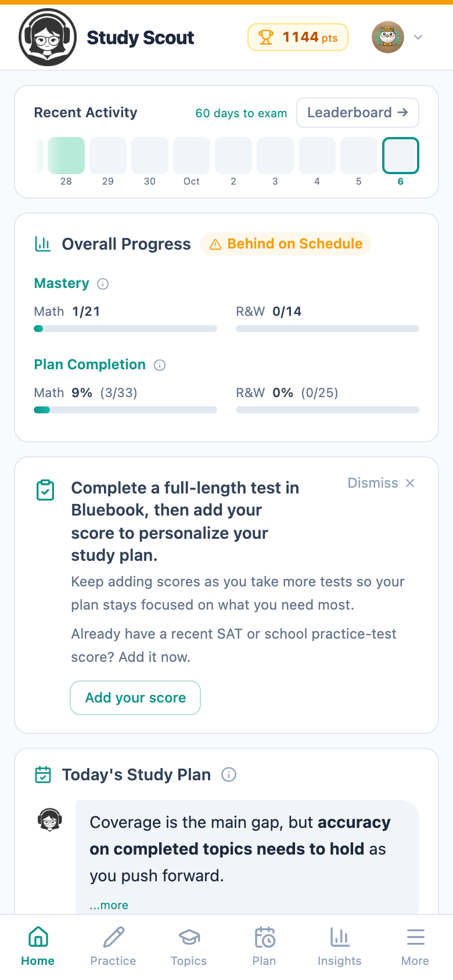The width and height of the screenshot is (453, 980).
Task: Open the Leaderboard button
Action: pos(358,113)
